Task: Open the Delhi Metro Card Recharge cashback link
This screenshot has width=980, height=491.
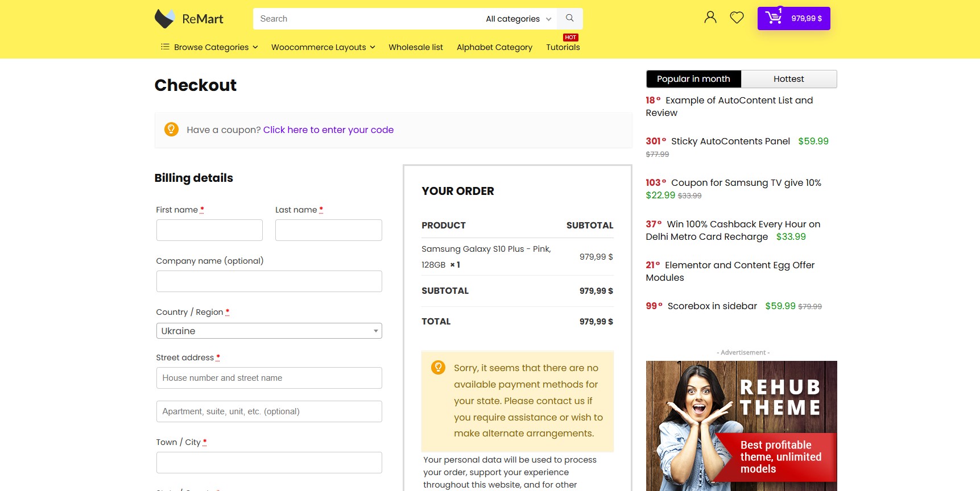Action: point(733,230)
